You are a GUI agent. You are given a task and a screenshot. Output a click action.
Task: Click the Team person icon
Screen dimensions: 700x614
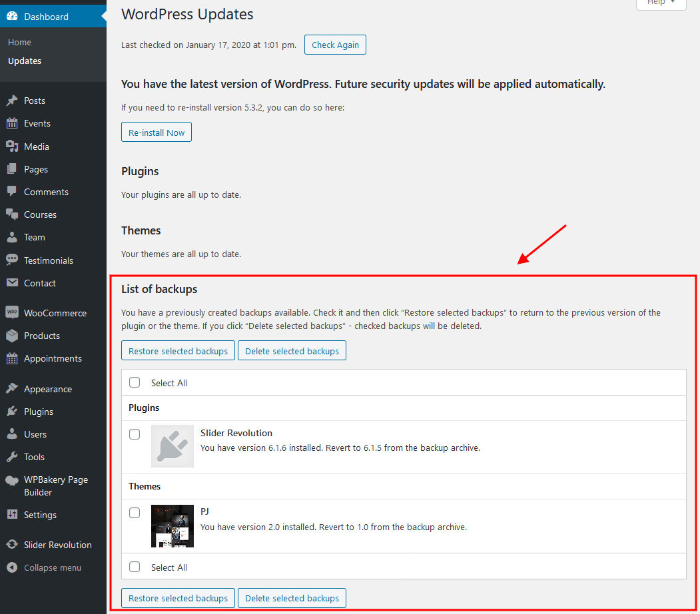tap(12, 237)
